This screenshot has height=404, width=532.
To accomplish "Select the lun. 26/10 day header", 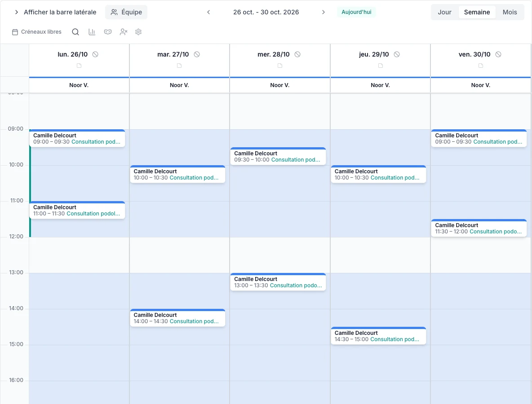I will coord(73,54).
